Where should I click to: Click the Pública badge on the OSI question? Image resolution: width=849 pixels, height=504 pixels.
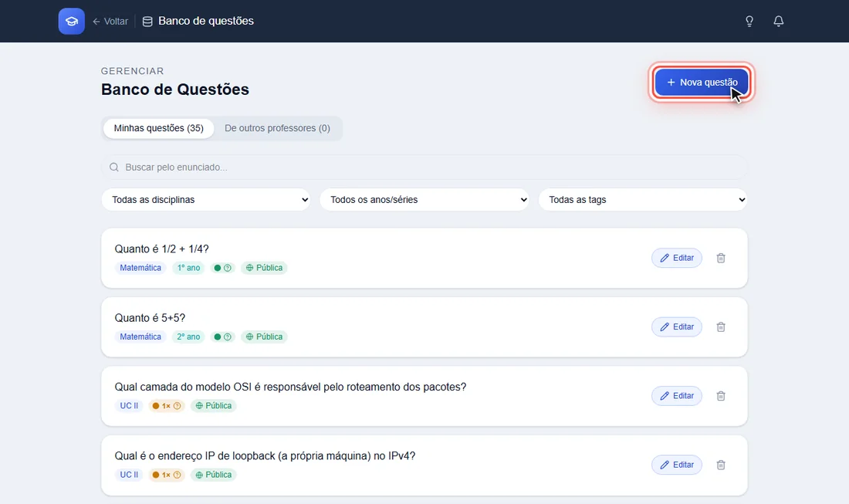(x=213, y=405)
